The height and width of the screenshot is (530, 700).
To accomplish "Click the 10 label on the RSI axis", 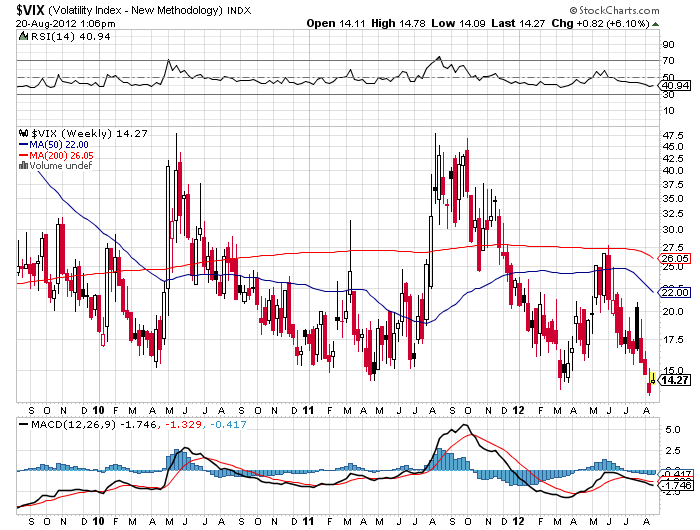I will 669,111.
